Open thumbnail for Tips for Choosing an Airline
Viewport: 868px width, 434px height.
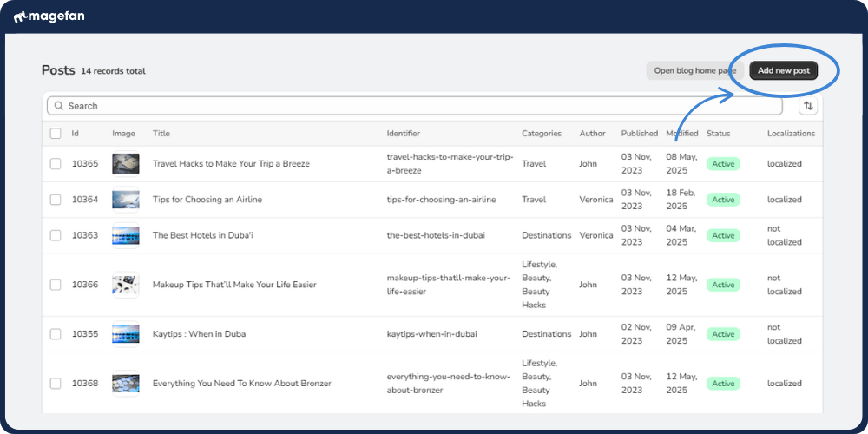click(125, 200)
